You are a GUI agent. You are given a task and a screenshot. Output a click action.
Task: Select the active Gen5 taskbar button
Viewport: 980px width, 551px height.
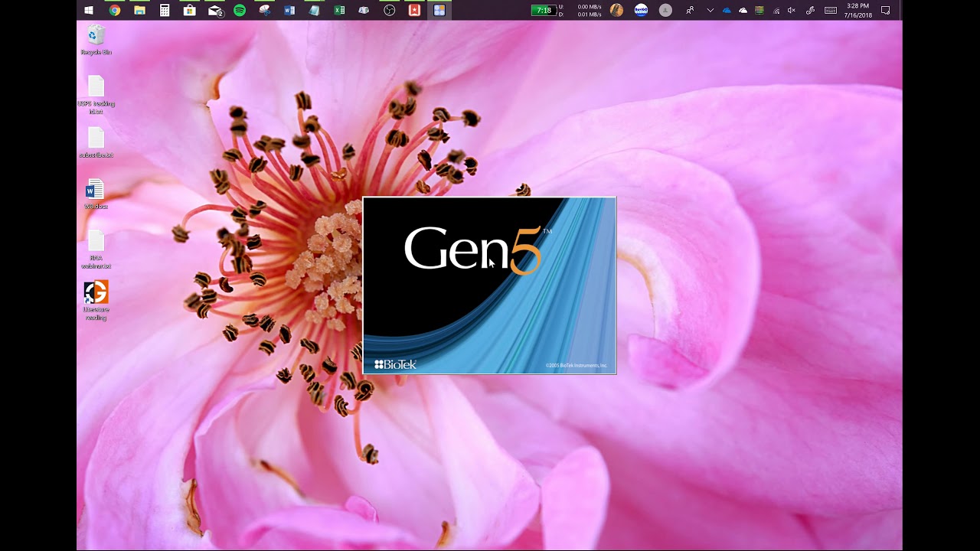click(x=439, y=10)
